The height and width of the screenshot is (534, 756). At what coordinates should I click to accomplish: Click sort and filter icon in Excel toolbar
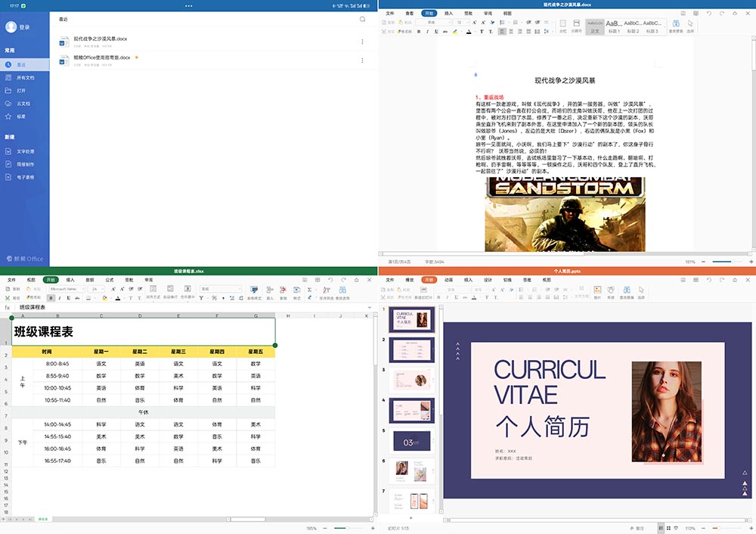pyautogui.click(x=327, y=290)
